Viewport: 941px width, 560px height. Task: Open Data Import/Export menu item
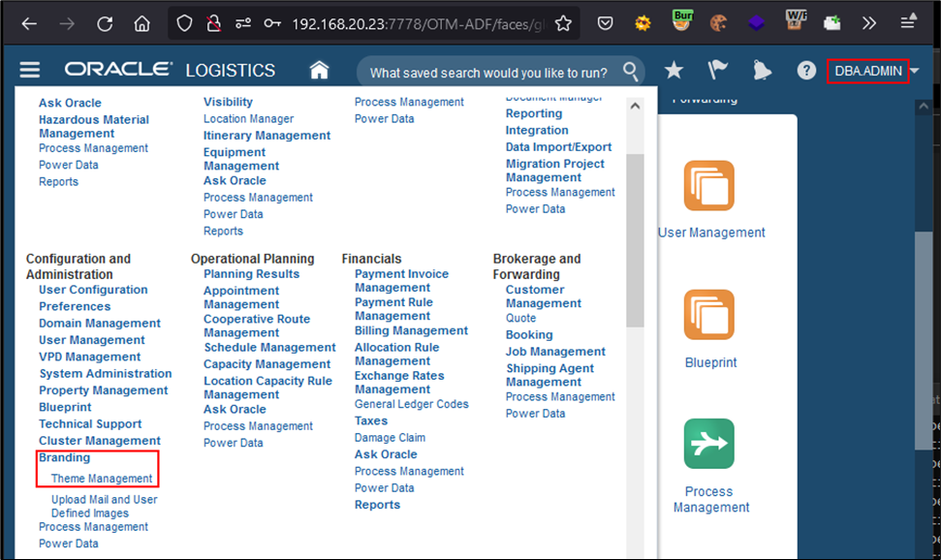(558, 146)
